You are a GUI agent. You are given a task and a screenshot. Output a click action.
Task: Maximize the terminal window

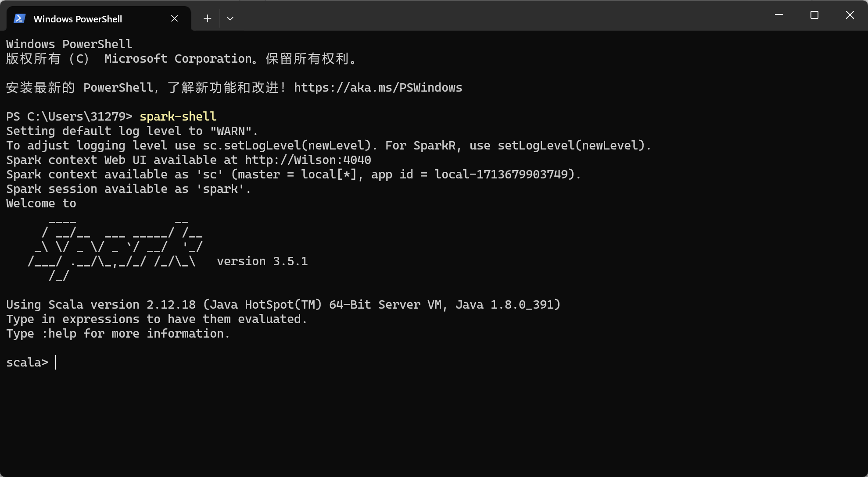(814, 15)
